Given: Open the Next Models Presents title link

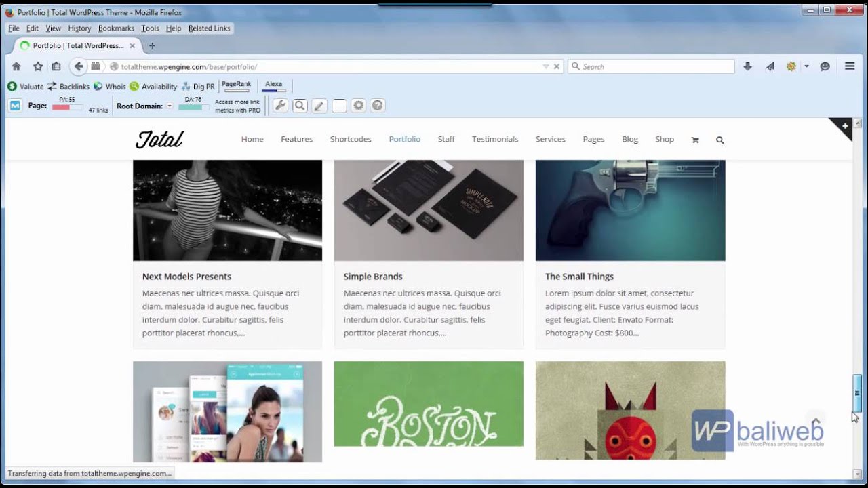Looking at the screenshot, I should (186, 277).
